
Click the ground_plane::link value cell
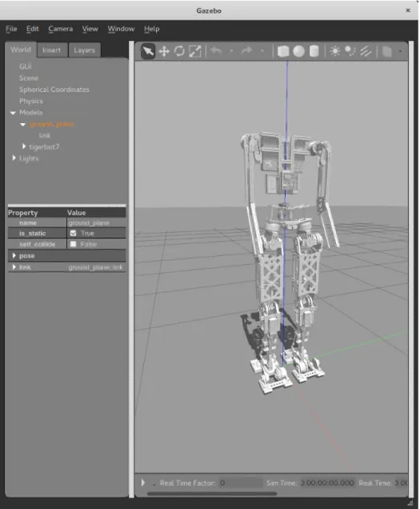tap(96, 267)
